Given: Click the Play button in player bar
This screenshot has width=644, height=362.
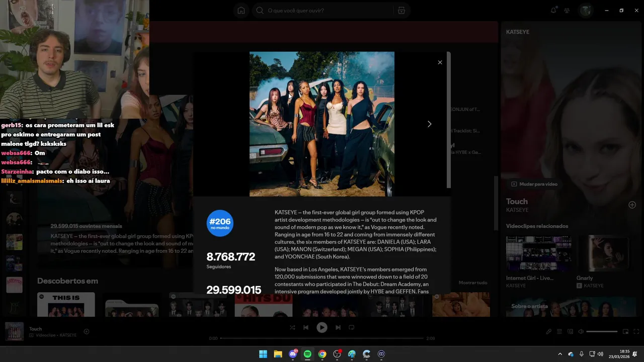Looking at the screenshot, I should tap(322, 327).
